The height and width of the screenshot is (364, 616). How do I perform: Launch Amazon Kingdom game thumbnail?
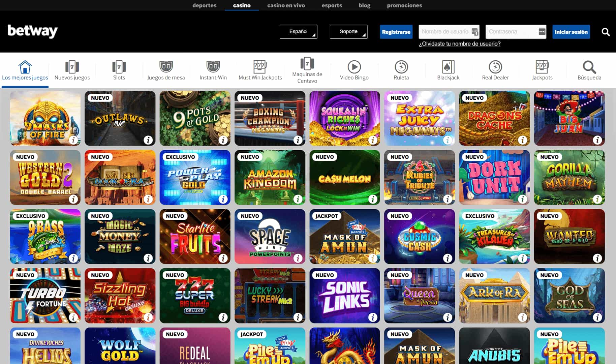coord(270,177)
